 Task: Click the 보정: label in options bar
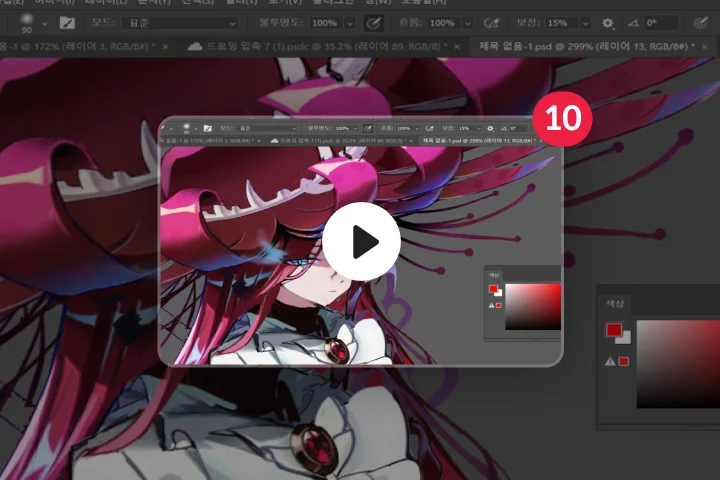tap(529, 23)
